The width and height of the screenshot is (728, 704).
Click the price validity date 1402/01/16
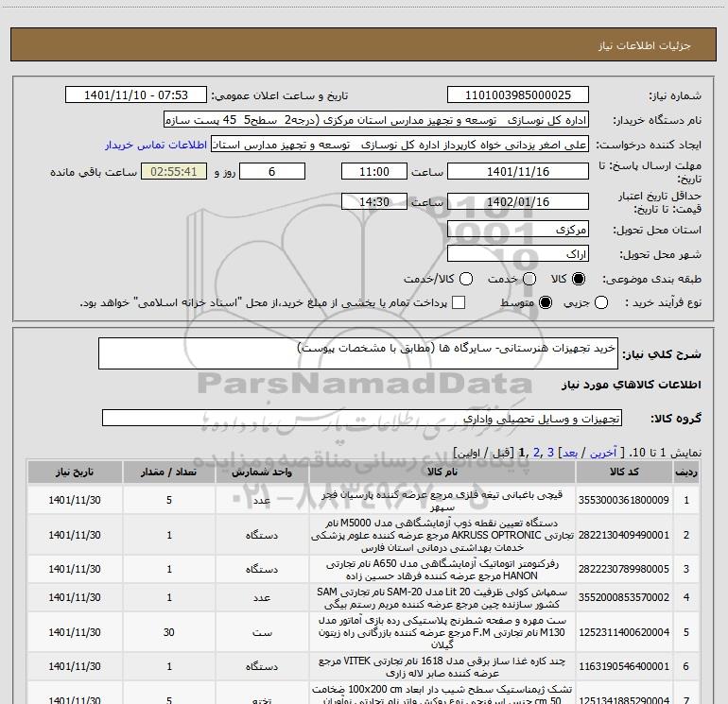pyautogui.click(x=518, y=201)
